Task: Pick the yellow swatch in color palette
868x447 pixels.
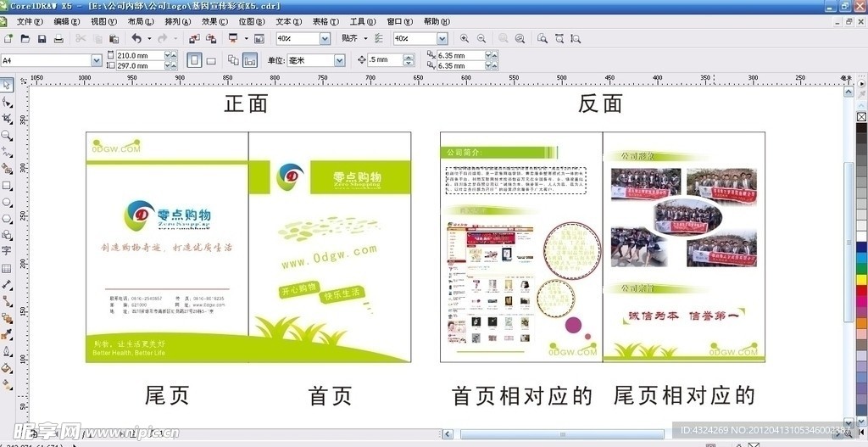Action: tap(861, 280)
